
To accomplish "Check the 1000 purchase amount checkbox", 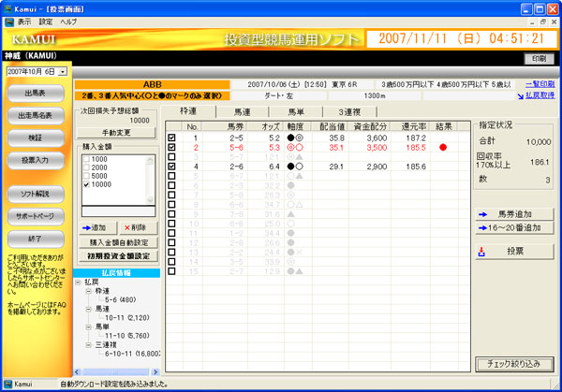I will pyautogui.click(x=87, y=160).
